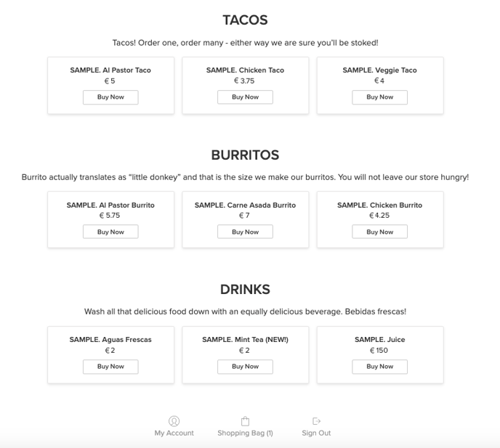Image resolution: width=500 pixels, height=448 pixels.
Task: Select the Mint Tea (NEW!) product name
Action: click(x=245, y=340)
